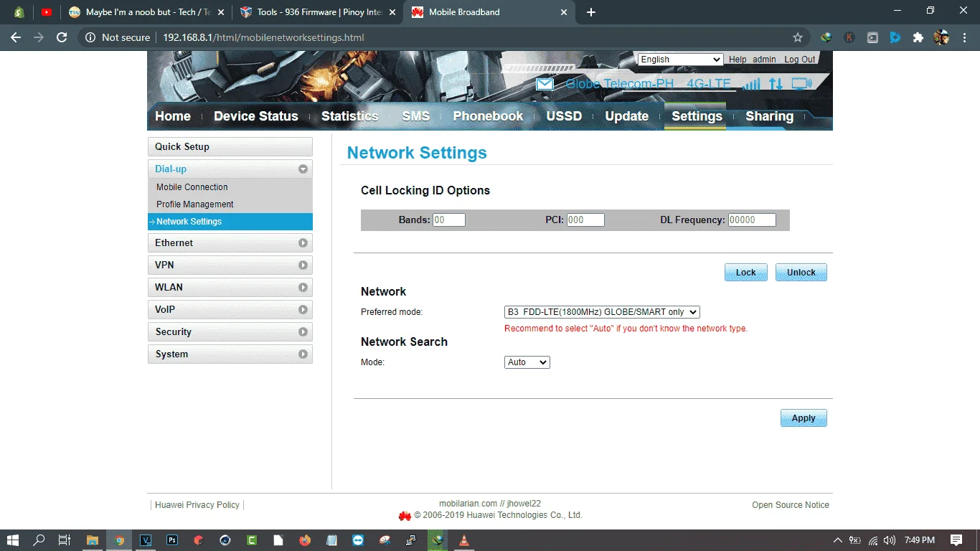The width and height of the screenshot is (980, 551).
Task: Open the Preferred mode dropdown
Action: pyautogui.click(x=602, y=312)
